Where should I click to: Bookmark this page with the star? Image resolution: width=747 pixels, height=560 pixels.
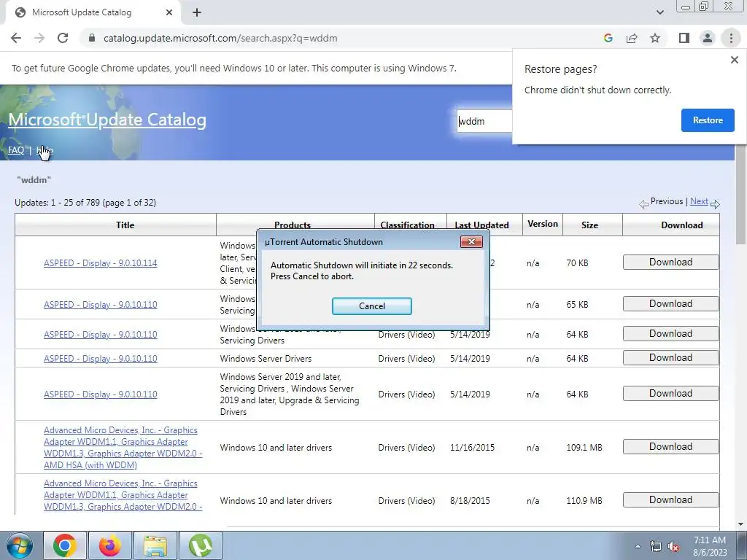tap(655, 38)
